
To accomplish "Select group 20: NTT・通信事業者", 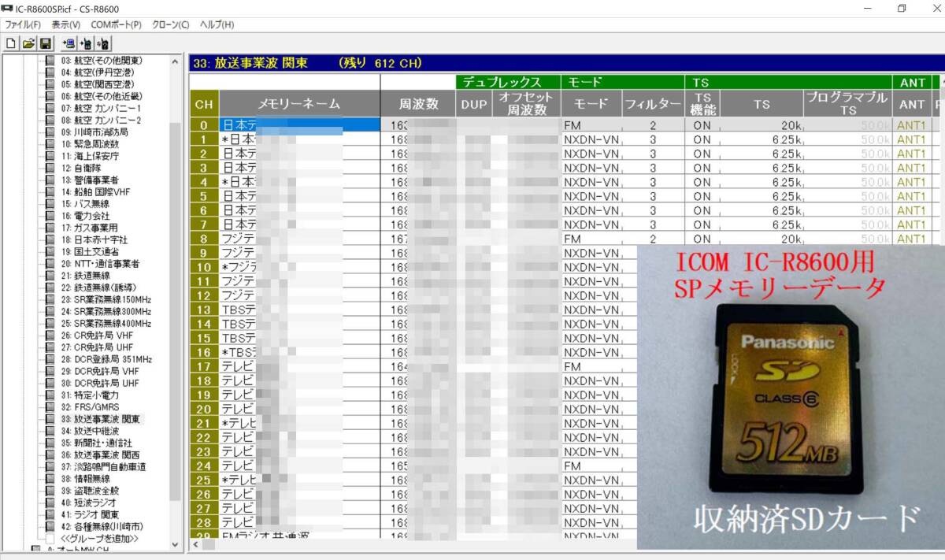I will point(101,264).
